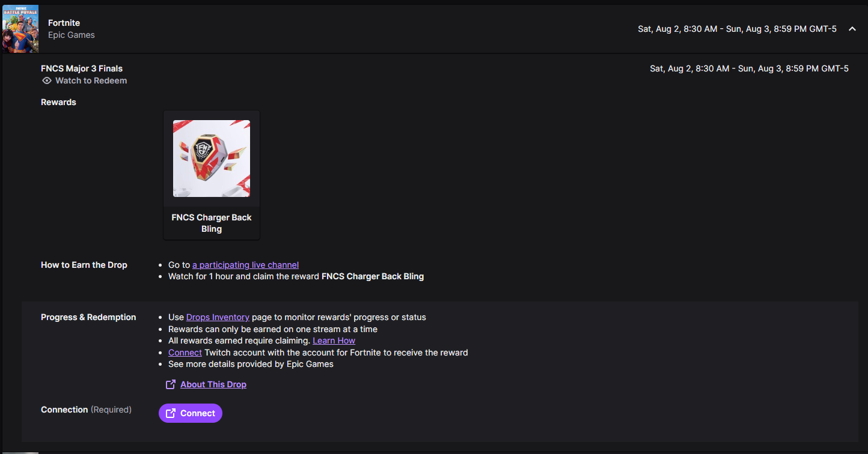Click the Watch to Redeem label
The width and height of the screenshot is (868, 454).
pos(91,80)
